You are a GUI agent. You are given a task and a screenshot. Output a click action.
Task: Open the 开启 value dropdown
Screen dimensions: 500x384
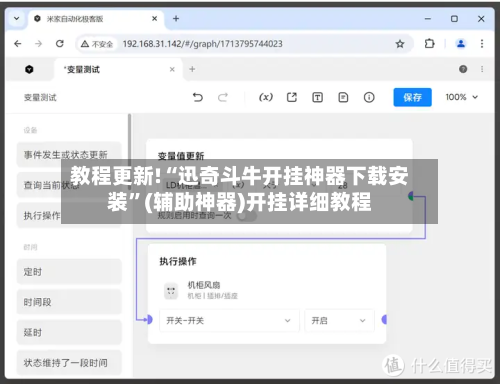(339, 321)
